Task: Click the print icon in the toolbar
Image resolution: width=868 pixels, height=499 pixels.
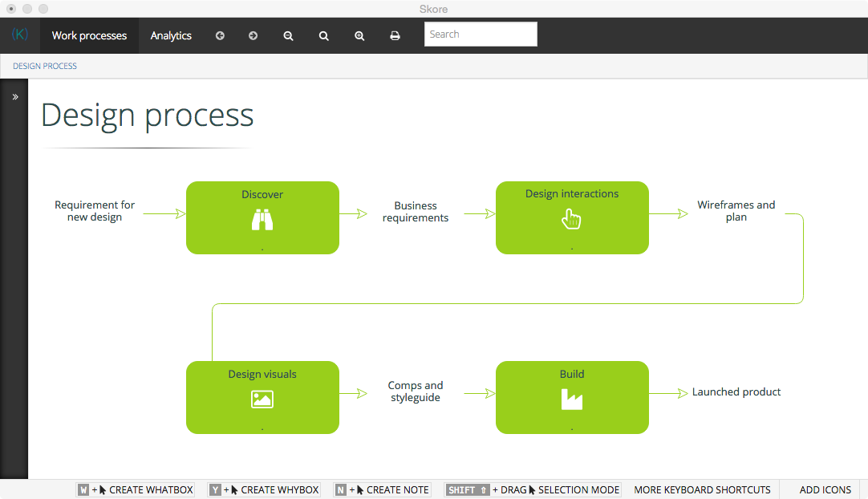Action: (395, 35)
